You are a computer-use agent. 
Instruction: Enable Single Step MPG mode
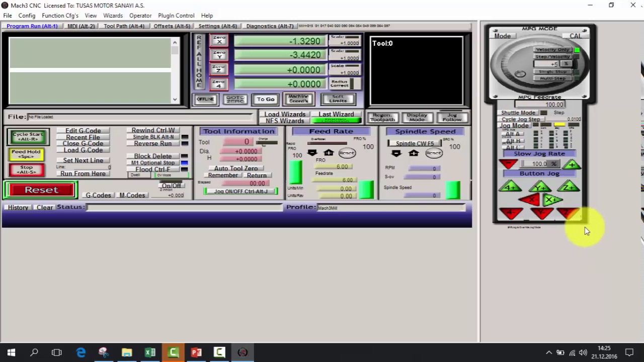tap(553, 71)
